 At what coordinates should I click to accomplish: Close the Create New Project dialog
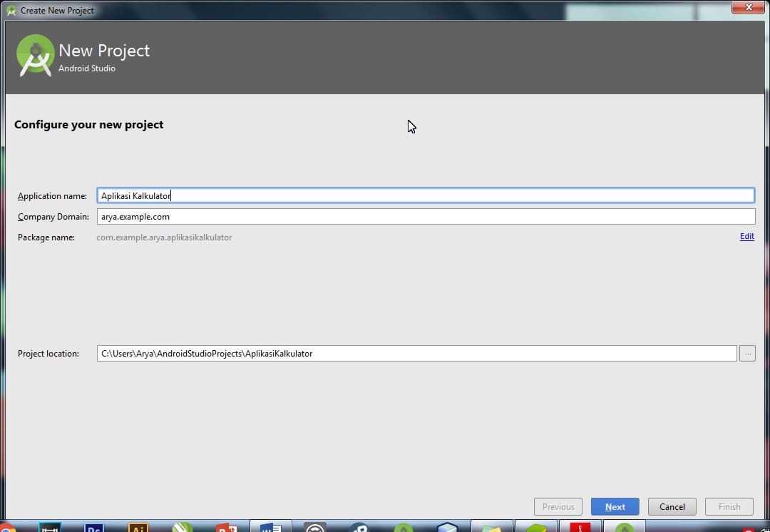pyautogui.click(x=749, y=7)
